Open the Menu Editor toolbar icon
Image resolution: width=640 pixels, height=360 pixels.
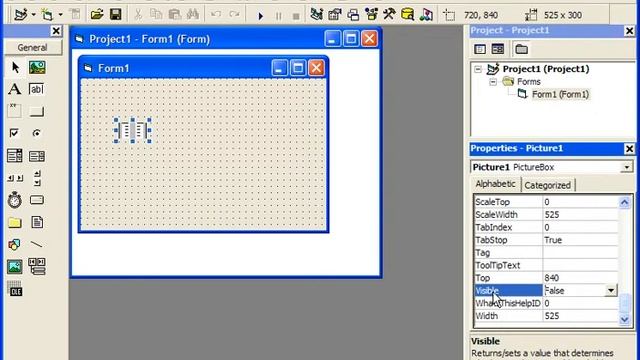(x=75, y=15)
